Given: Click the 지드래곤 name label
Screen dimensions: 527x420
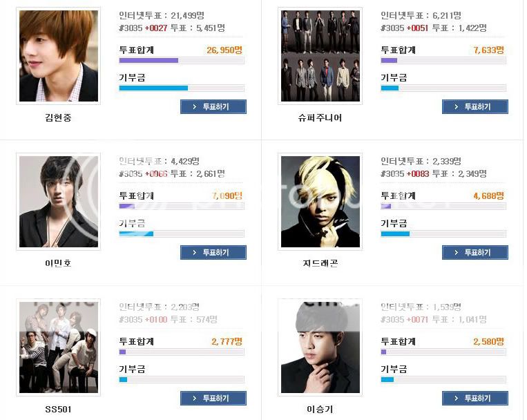Looking at the screenshot, I should (320, 263).
